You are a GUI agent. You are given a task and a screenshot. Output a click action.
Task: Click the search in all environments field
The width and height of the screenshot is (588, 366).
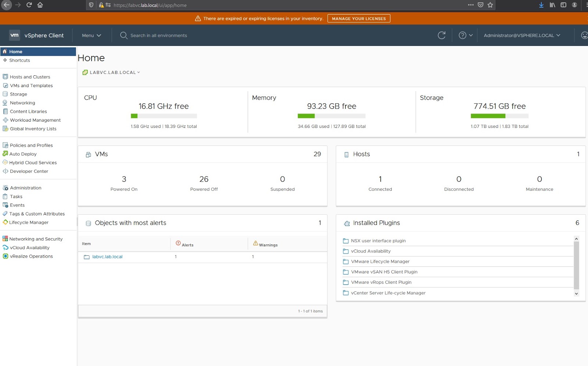pos(159,35)
